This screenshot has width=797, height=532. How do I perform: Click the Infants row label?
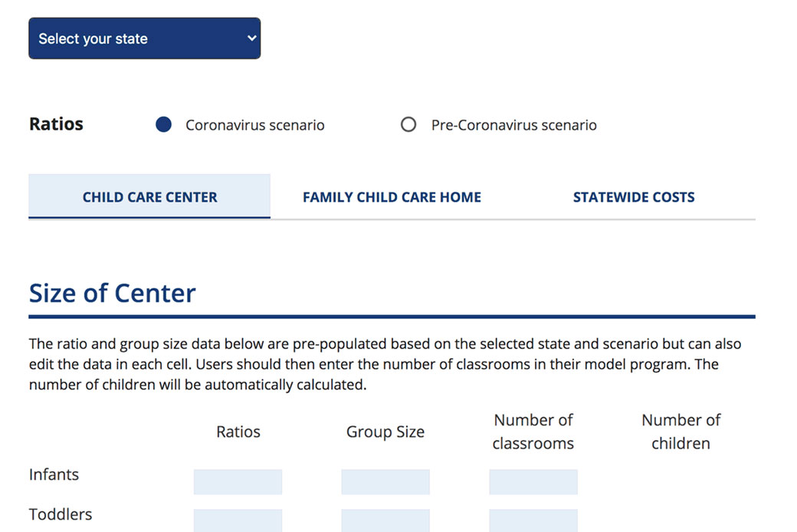pos(54,475)
